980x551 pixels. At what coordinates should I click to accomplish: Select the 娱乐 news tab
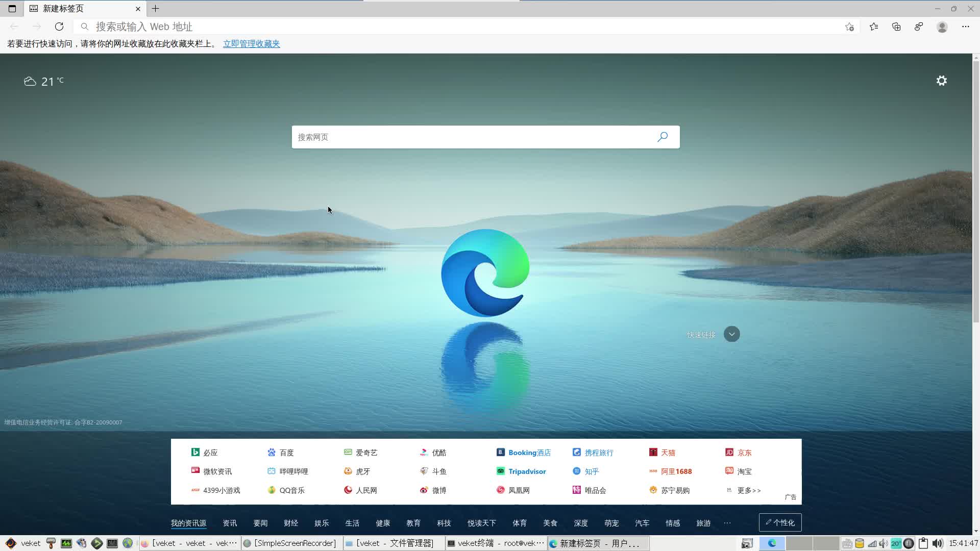click(322, 523)
